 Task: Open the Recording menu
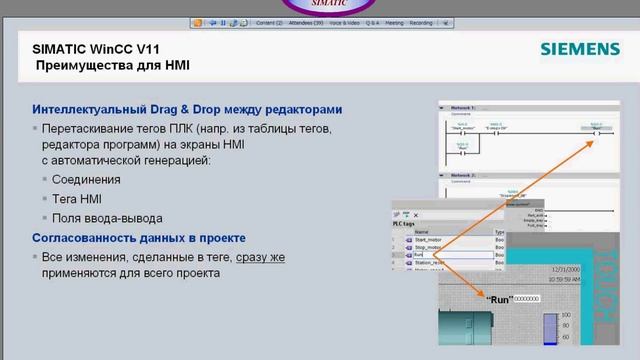tap(421, 23)
